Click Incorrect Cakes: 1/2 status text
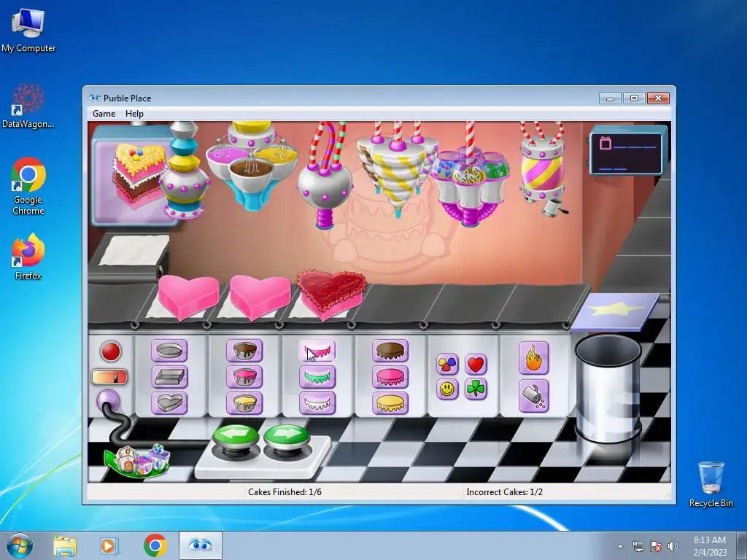 pos(504,492)
